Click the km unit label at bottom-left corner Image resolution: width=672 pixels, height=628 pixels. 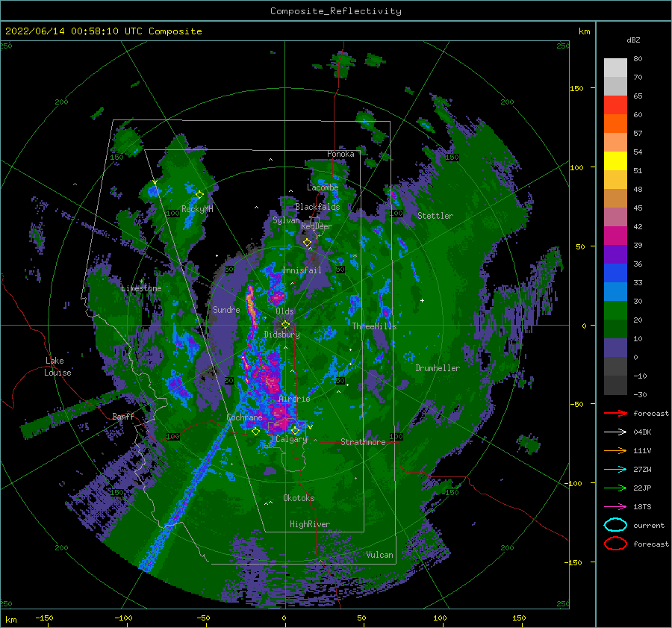pos(10,620)
